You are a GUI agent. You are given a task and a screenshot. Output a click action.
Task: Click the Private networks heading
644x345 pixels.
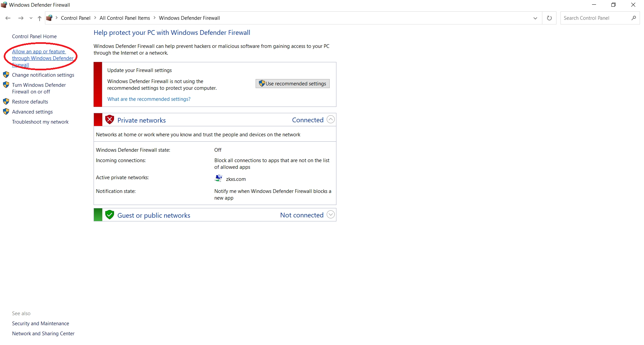click(142, 120)
